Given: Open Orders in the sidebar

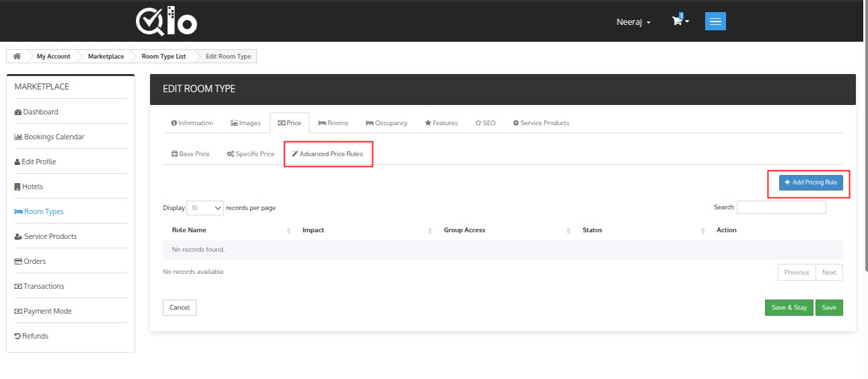Looking at the screenshot, I should coord(30,261).
